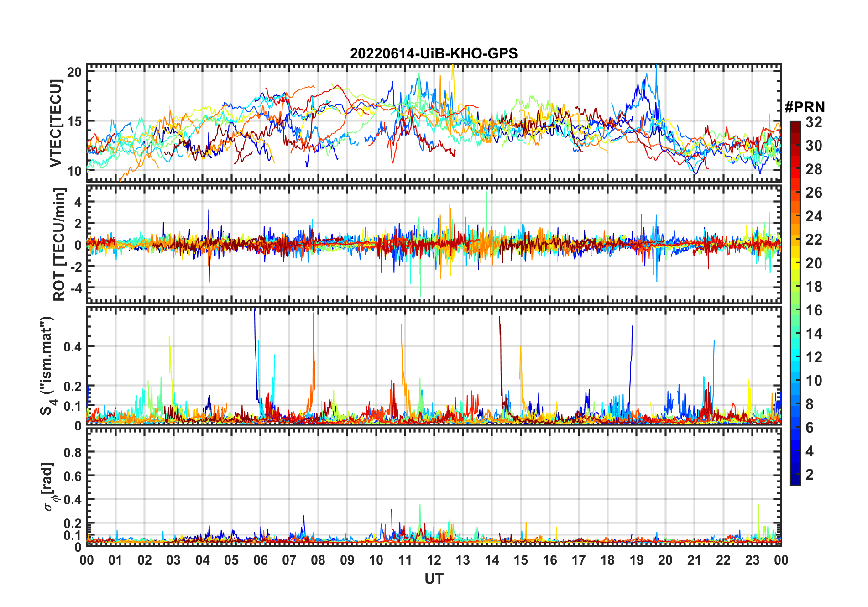Select the 09 hour label on the UT axis
Screen dimensions: 868x607
click(347, 560)
